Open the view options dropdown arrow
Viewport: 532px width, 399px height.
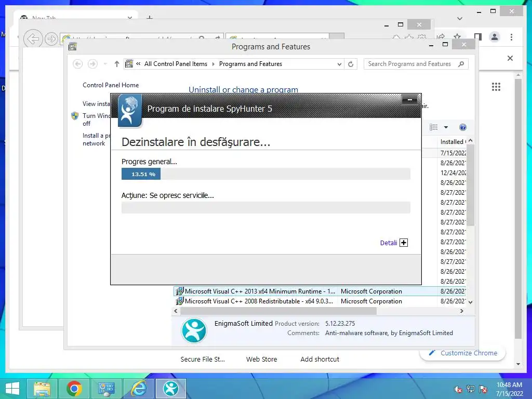446,127
